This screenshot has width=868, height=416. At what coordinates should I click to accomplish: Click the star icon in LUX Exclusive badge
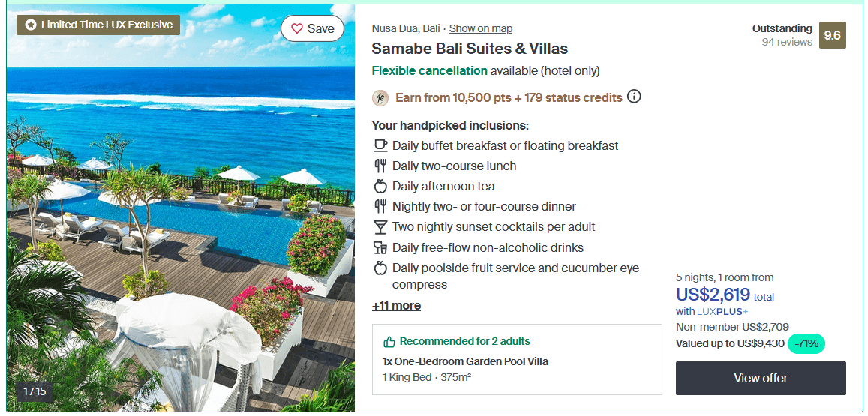click(x=31, y=25)
